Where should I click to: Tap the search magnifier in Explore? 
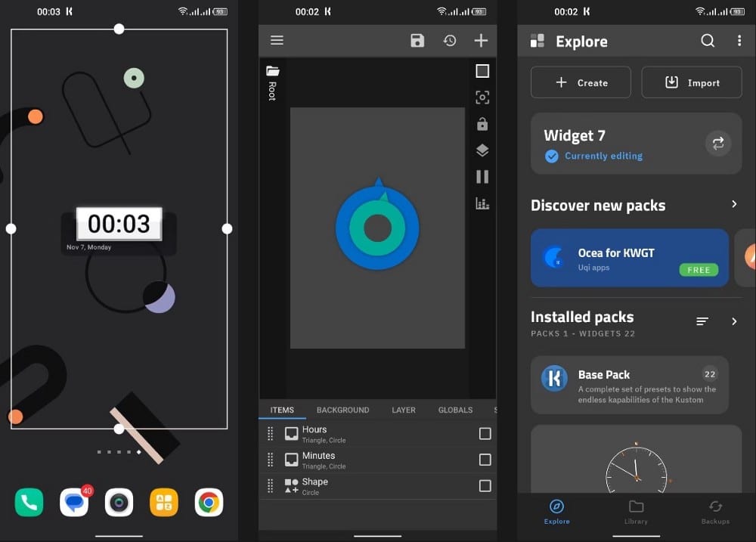[708, 41]
